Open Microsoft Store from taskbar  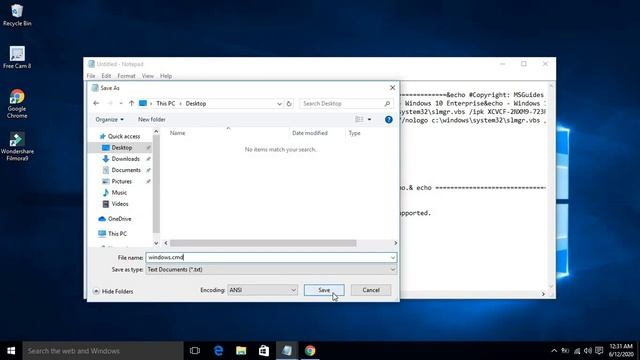click(264, 351)
